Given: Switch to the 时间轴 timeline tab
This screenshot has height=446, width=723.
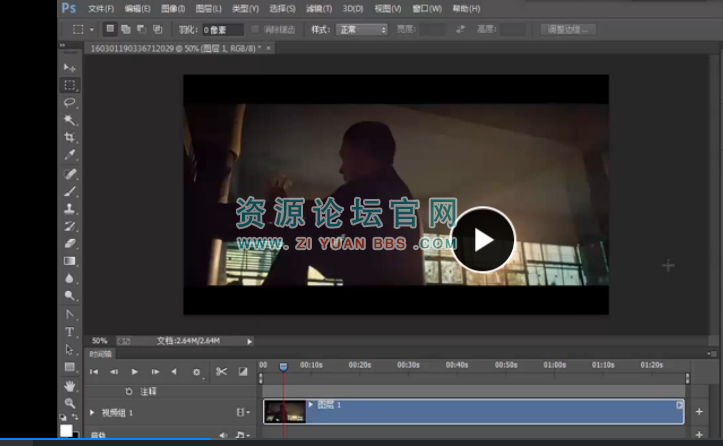Looking at the screenshot, I should click(101, 354).
